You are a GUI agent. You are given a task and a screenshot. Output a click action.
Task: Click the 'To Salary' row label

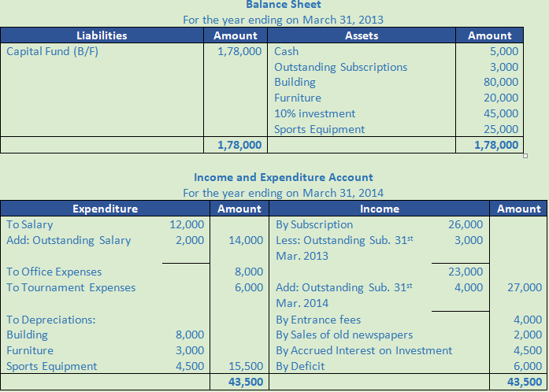(x=30, y=224)
